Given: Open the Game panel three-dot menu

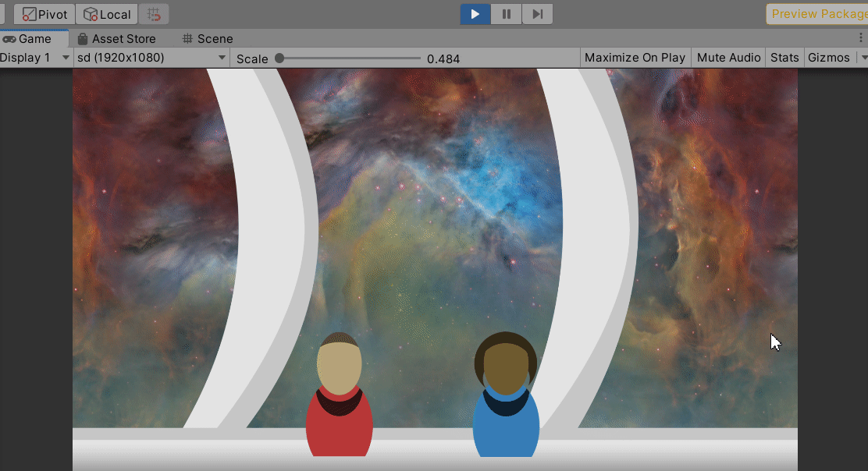Looking at the screenshot, I should 861,38.
